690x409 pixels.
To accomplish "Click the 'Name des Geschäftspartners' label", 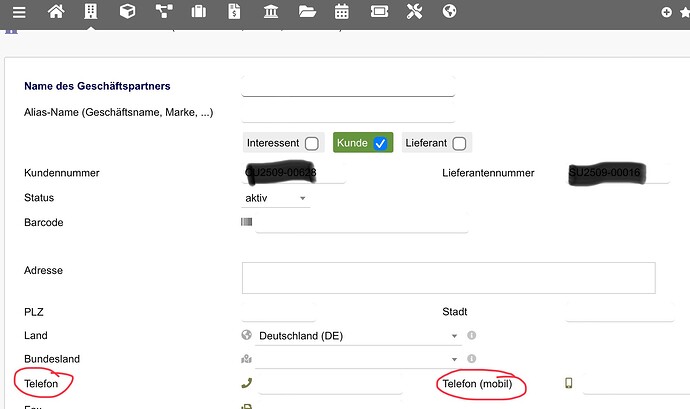I will pos(97,86).
